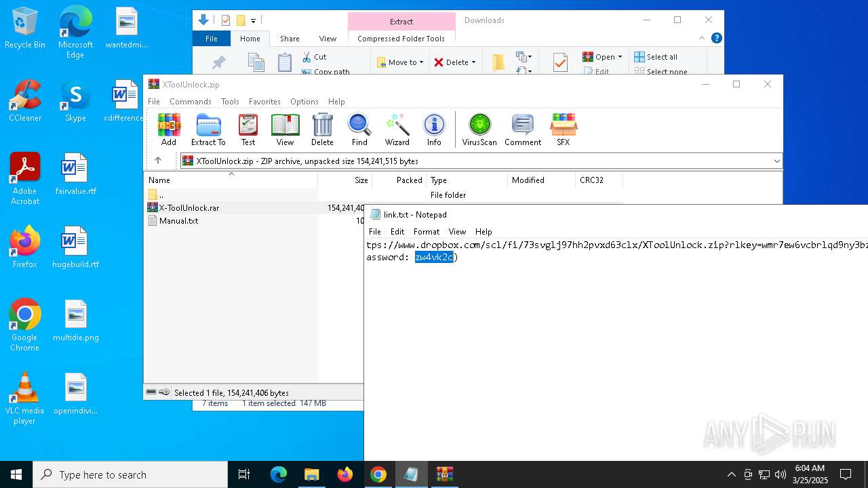Click the dropbox URL line in Notepad

click(x=616, y=245)
